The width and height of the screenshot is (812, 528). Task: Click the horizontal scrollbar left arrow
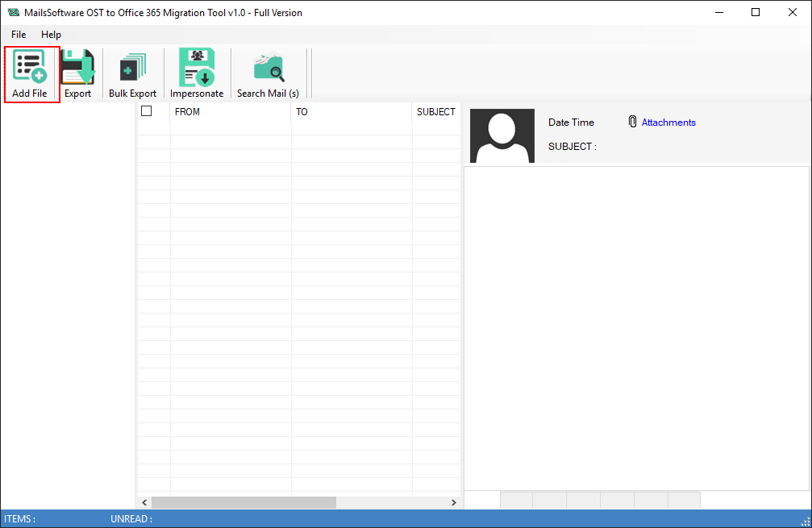(144, 502)
